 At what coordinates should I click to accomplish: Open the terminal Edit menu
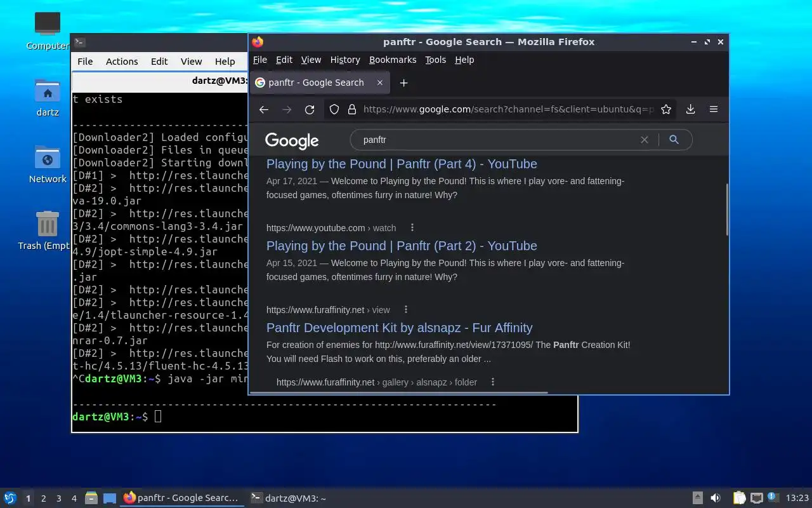pyautogui.click(x=159, y=62)
